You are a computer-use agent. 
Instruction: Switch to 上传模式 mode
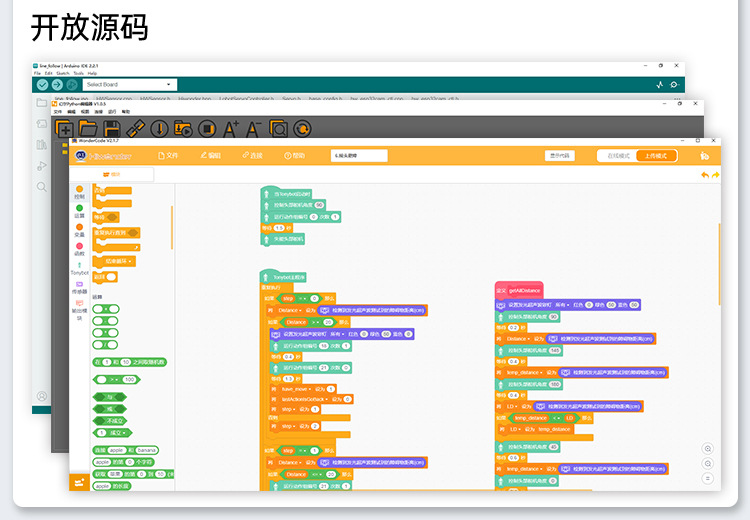coord(656,155)
